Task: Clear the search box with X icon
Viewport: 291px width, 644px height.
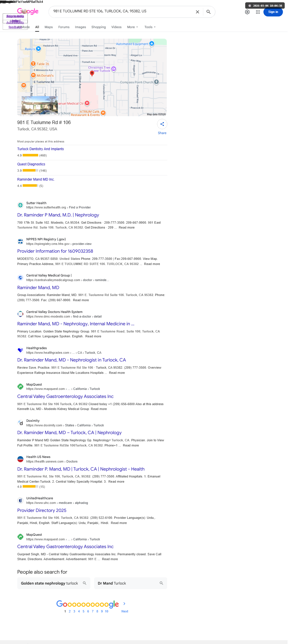Action: 198,12
